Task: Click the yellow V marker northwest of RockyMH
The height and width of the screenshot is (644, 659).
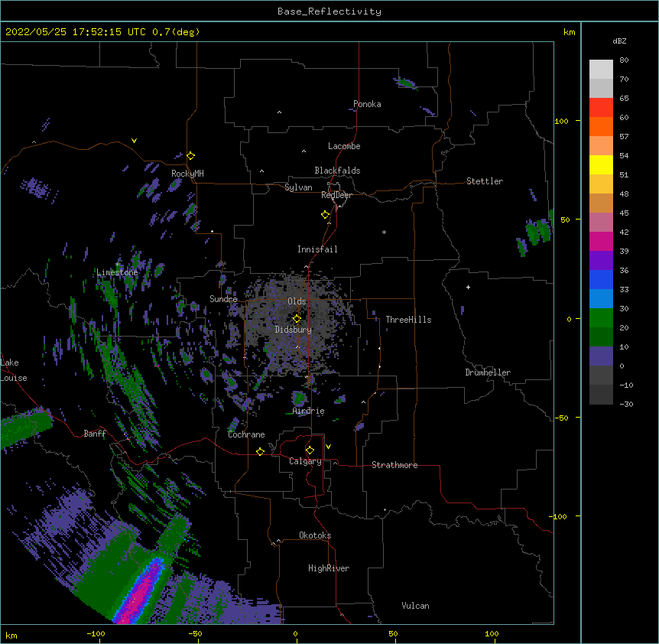Action: click(x=134, y=141)
